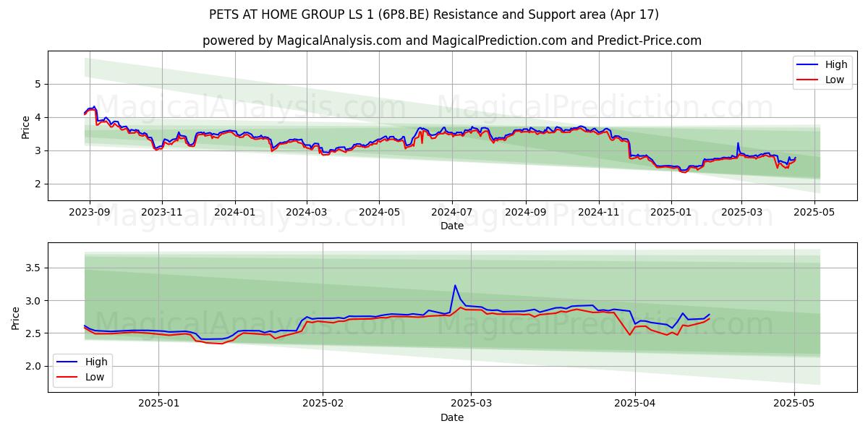The height and width of the screenshot is (434, 868).
Task: Click the top chart '2025-05' tick label
Action: click(x=814, y=213)
